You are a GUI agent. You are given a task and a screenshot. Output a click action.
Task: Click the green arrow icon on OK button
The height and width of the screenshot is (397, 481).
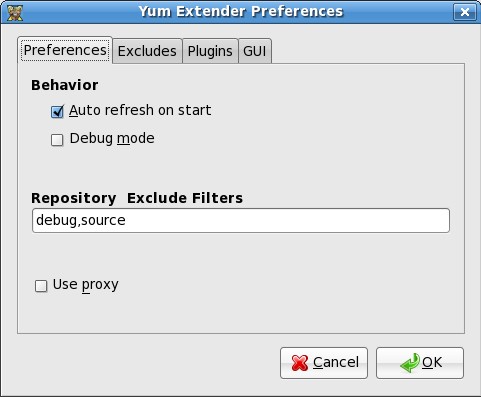point(410,363)
